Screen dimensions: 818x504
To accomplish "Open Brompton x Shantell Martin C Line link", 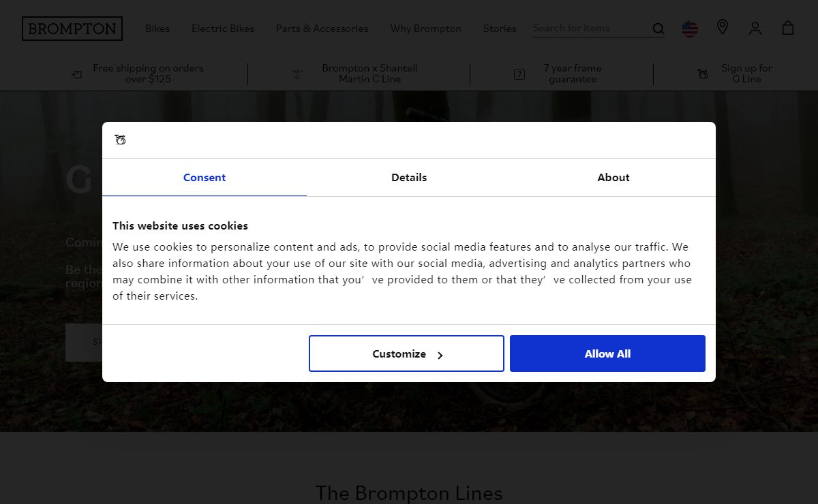I will (x=369, y=74).
